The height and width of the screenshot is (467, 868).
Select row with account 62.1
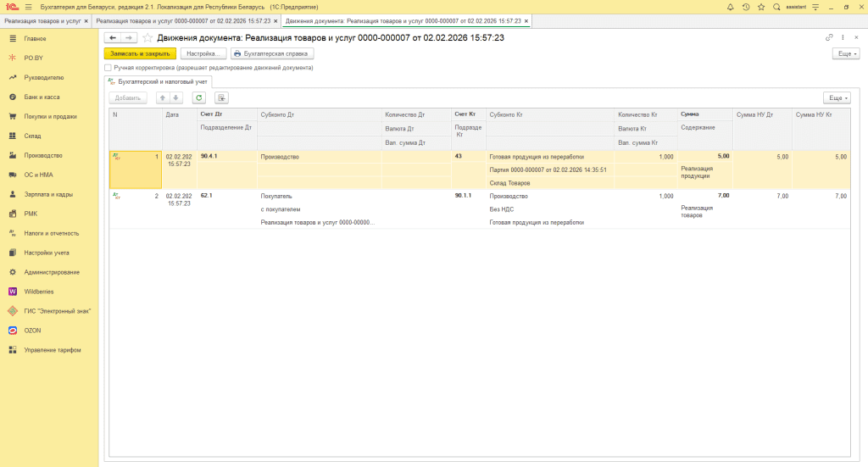point(208,196)
